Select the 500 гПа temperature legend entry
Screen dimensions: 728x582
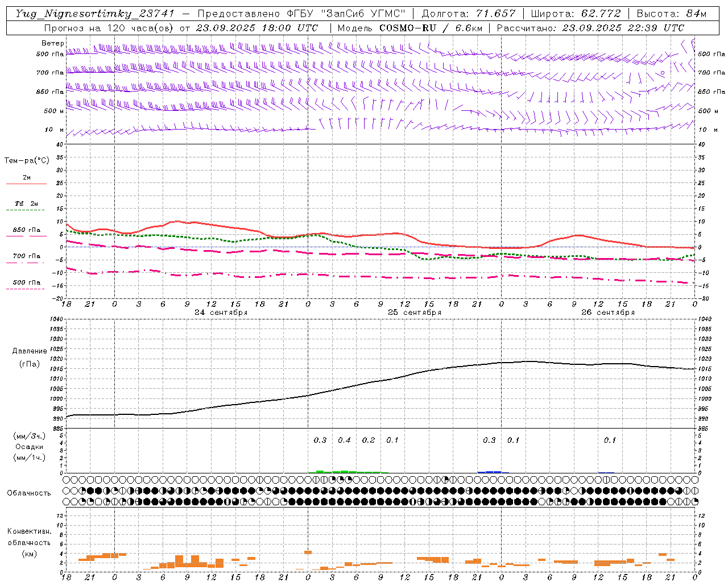(x=27, y=282)
